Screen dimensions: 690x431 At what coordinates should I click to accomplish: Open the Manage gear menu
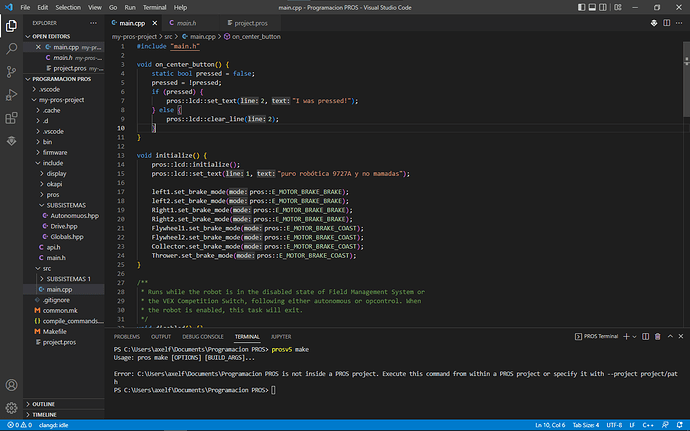pyautogui.click(x=11, y=408)
